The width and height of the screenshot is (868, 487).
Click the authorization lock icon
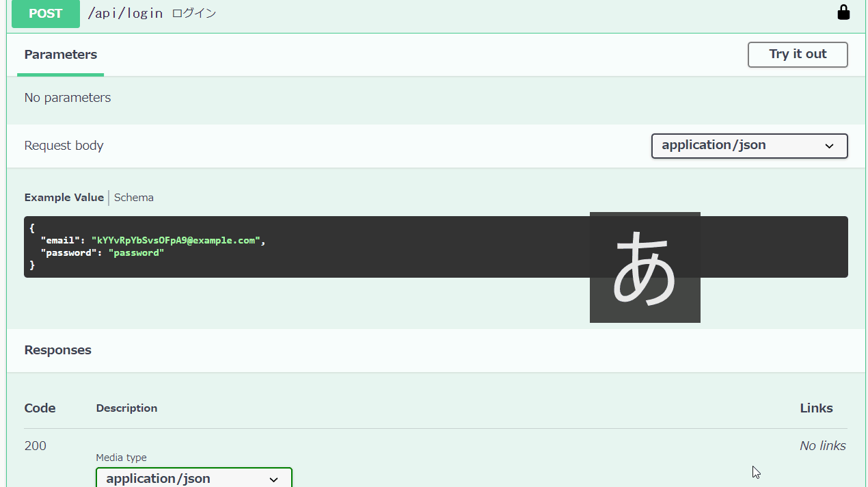(x=843, y=13)
